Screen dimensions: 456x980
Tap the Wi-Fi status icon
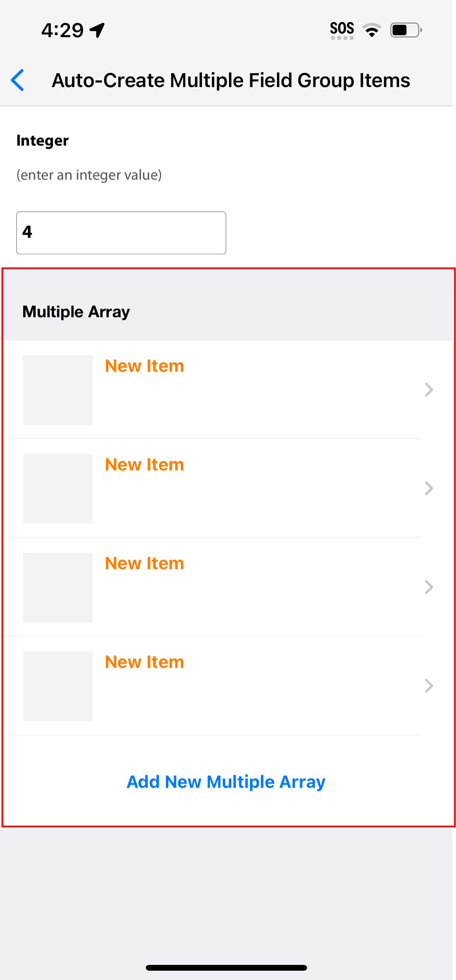372,30
